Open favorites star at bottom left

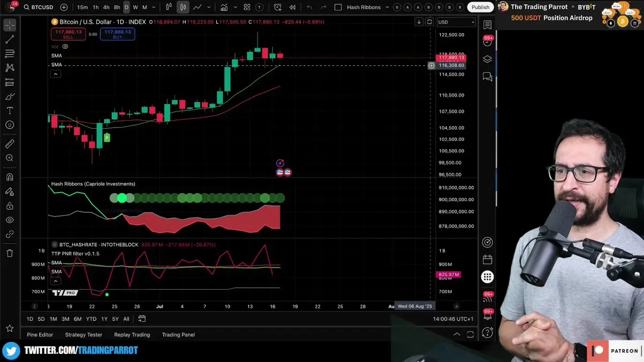pyautogui.click(x=10, y=328)
